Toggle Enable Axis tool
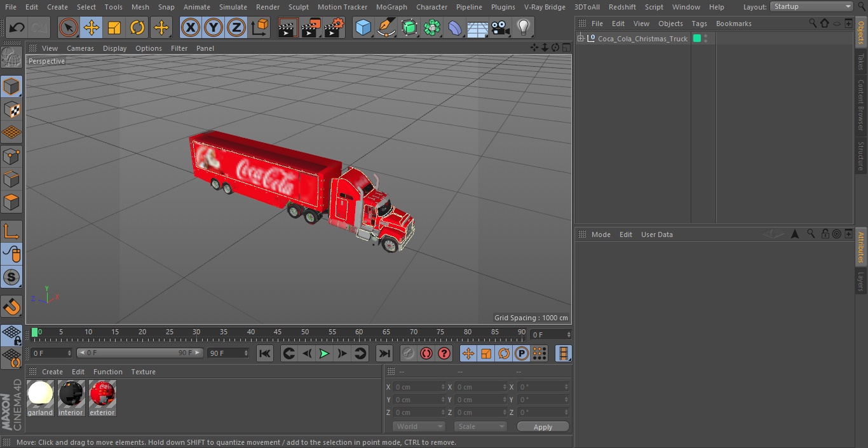868x448 pixels. 12,231
